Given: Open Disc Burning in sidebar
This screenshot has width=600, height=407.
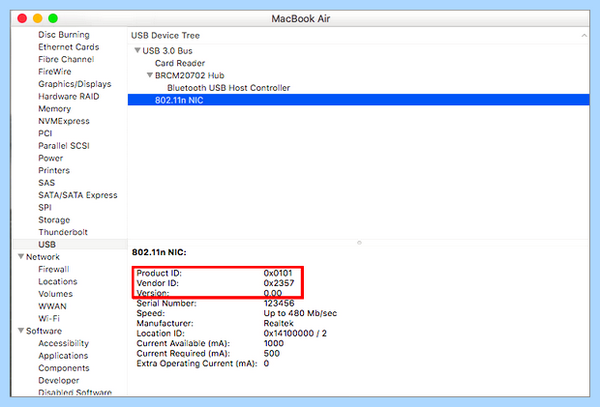Looking at the screenshot, I should click(x=64, y=34).
